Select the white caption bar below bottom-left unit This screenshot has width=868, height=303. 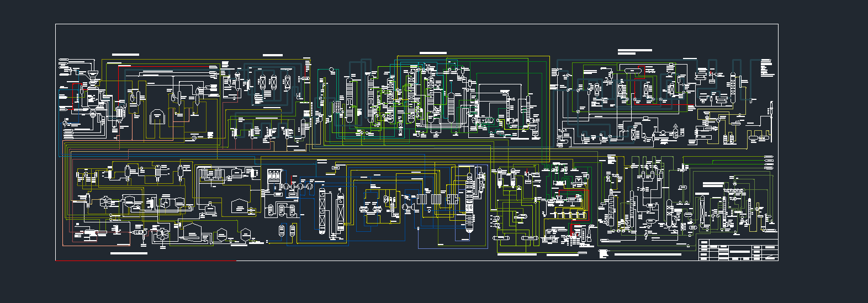[x=129, y=253]
